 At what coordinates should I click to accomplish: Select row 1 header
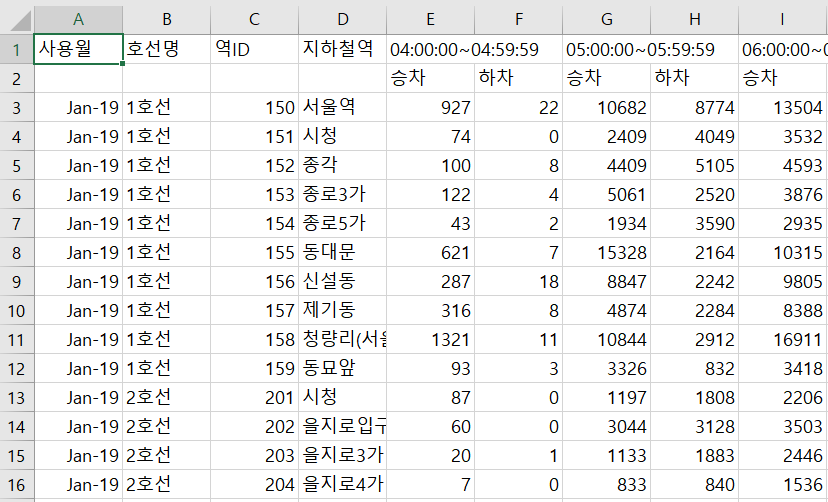[x=17, y=50]
